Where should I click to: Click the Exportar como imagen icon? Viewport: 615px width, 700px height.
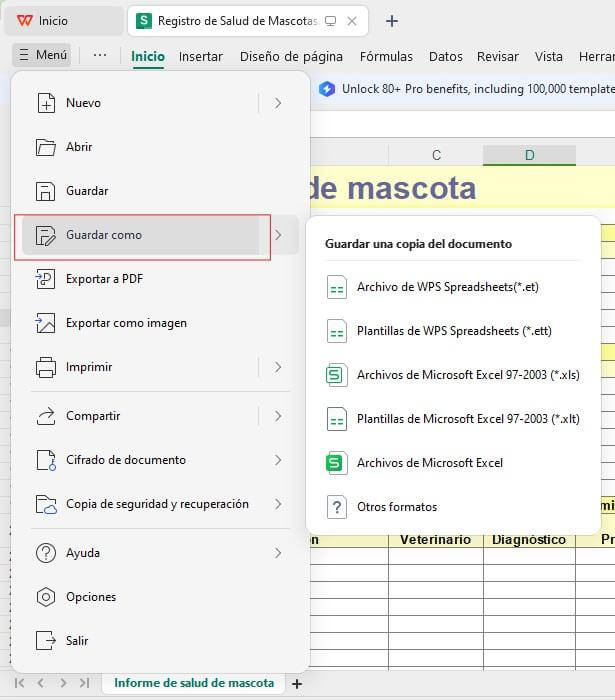[46, 323]
